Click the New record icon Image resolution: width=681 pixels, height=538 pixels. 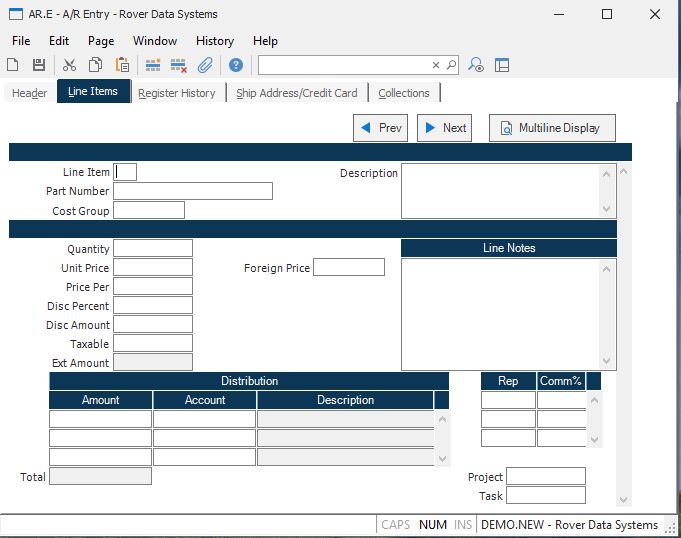[x=13, y=65]
